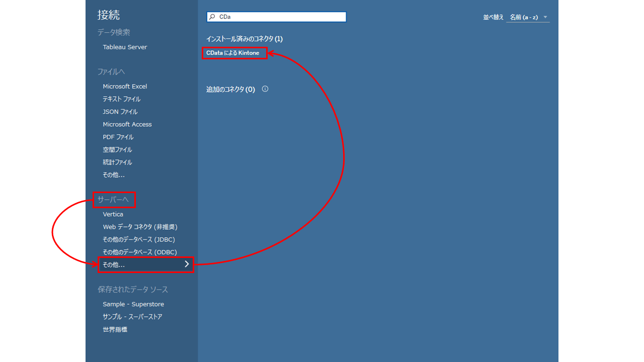Viewport: 644px width, 362px height.
Task: Connect to Microsoft Excel file
Action: coord(125,86)
